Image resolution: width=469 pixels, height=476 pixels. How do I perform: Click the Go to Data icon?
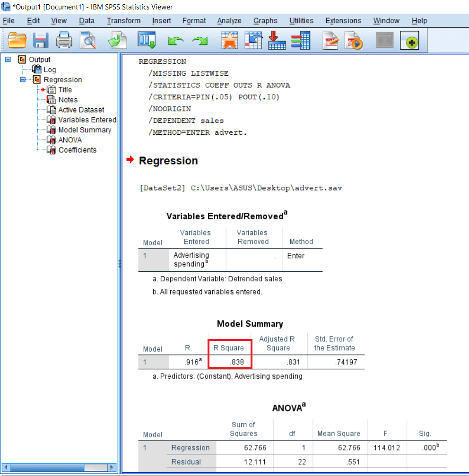coord(253,40)
